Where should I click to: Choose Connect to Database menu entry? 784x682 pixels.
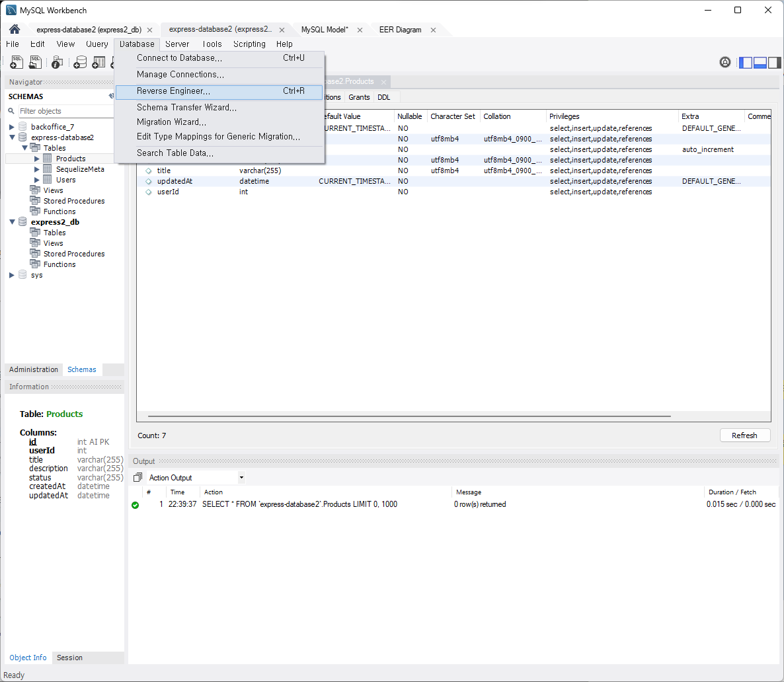pos(219,58)
